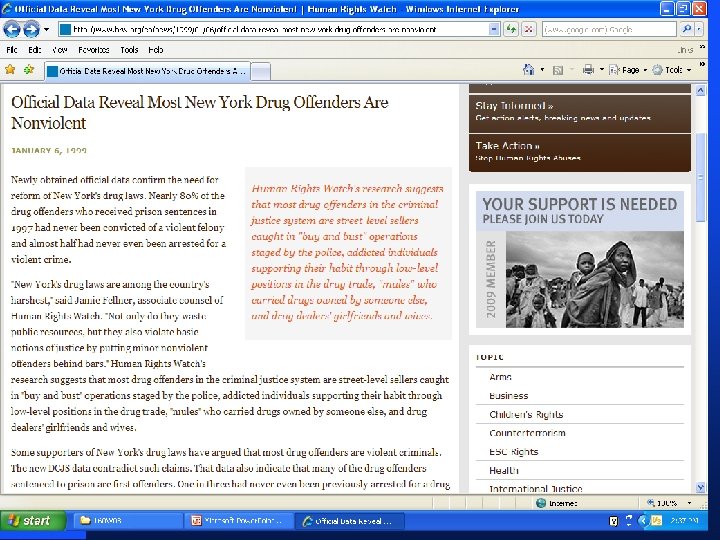Click the system tray expand arrow icon
The width and height of the screenshot is (720, 540).
pos(643,521)
